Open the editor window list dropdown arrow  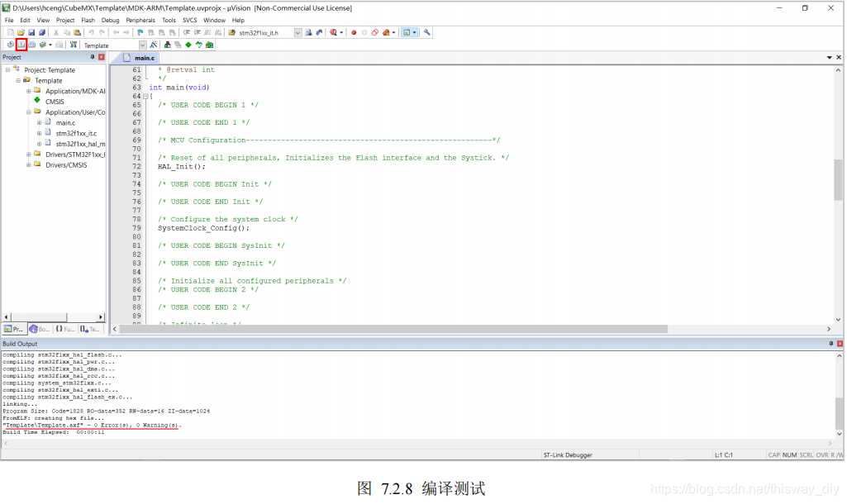[829, 57]
